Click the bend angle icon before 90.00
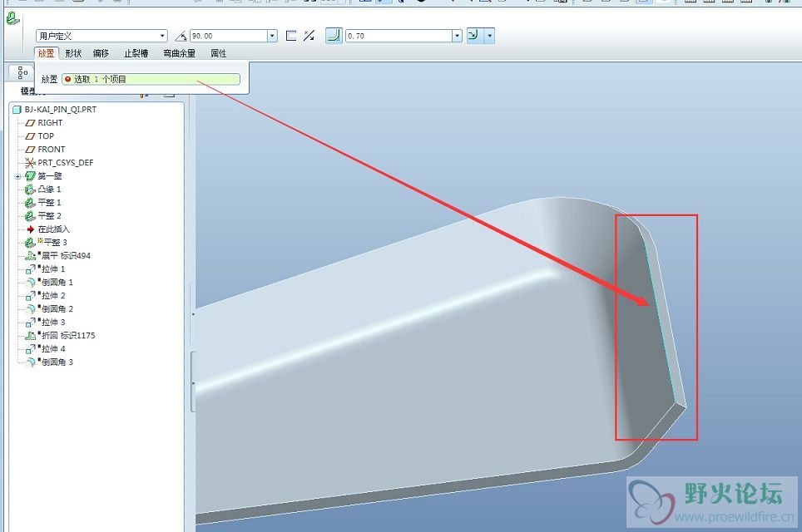This screenshot has height=532, width=802. (181, 36)
